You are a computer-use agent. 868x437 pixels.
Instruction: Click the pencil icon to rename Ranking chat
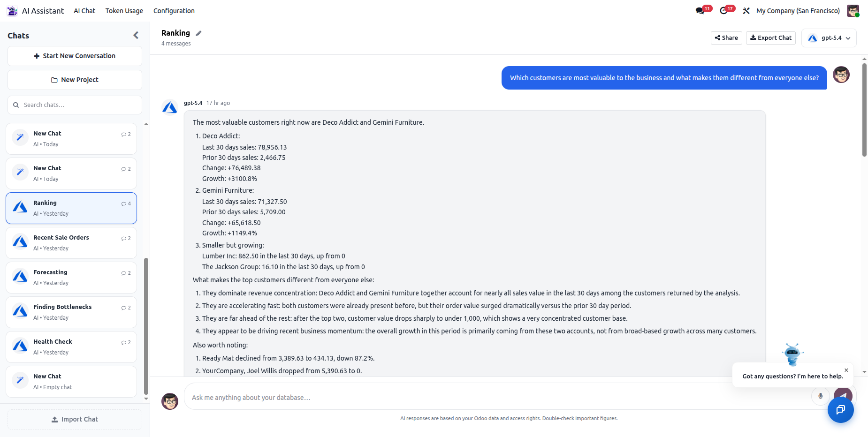pyautogui.click(x=198, y=33)
